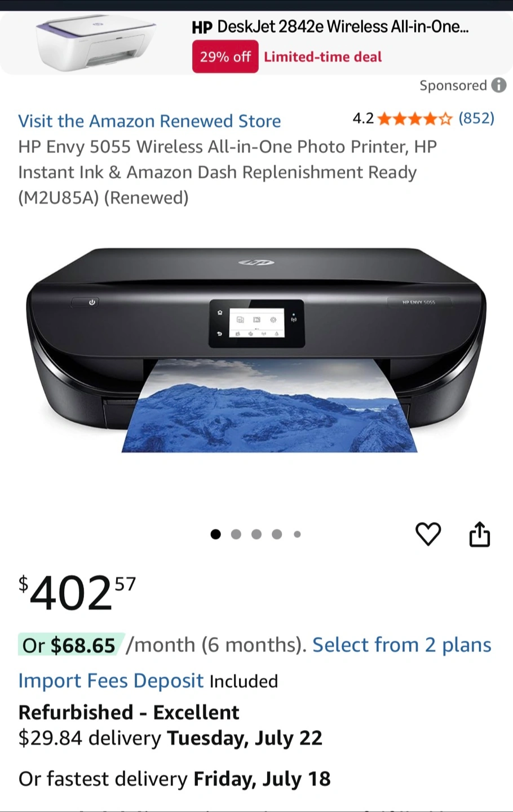
Task: Tap the star rating icons
Action: click(x=415, y=118)
